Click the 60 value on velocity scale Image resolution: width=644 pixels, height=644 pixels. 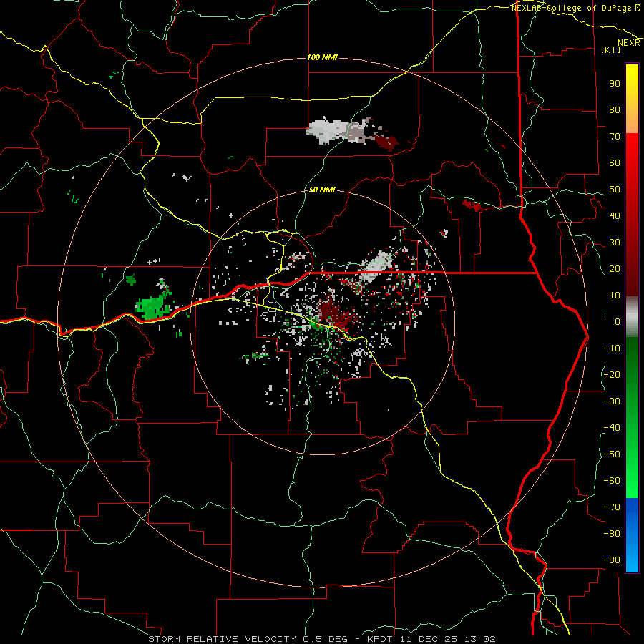(x=615, y=163)
